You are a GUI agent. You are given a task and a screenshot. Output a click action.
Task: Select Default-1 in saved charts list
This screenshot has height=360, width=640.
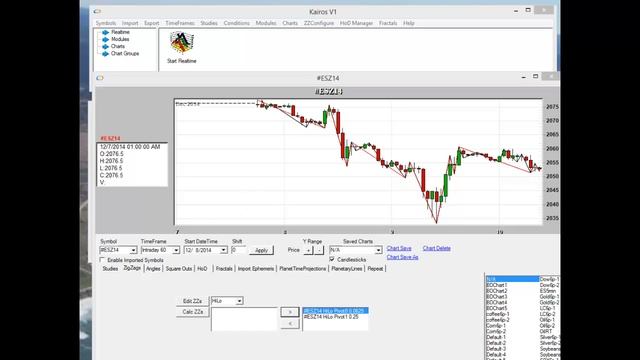click(496, 338)
